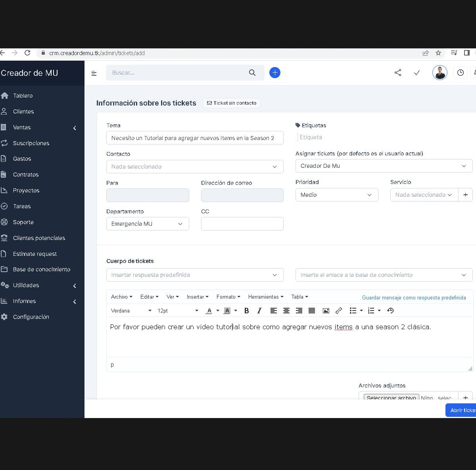
Task: Center align text in the editor
Action: 286,311
